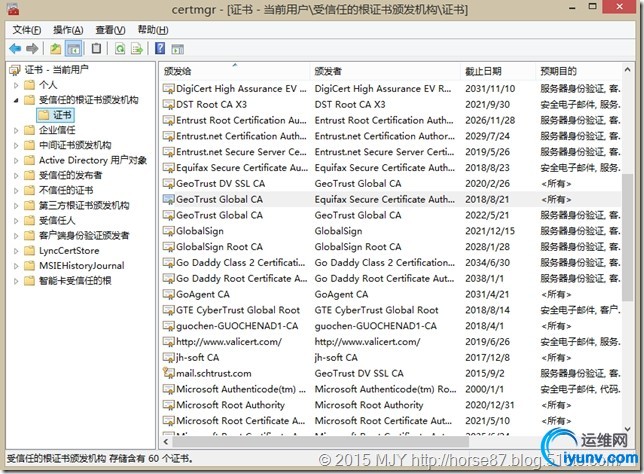Expand the MSIEHistoryJournal tree node
Screen dimensions: 644x474
tap(16, 266)
